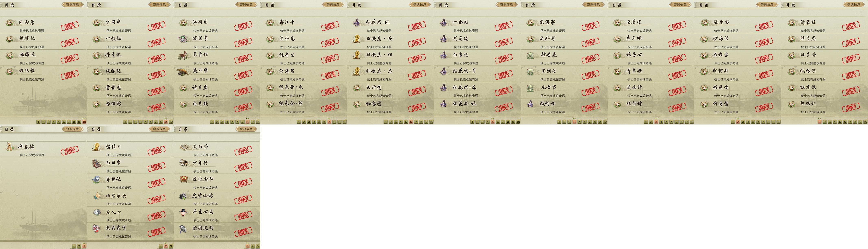Screen dimensions: 868x249
Task: Click the Go board icon beside 黑白路
Action: click(x=184, y=147)
